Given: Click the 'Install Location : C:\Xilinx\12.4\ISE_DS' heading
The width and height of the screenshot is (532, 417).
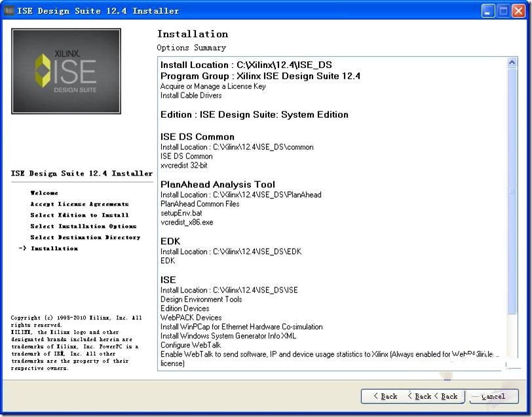Looking at the screenshot, I should click(246, 65).
